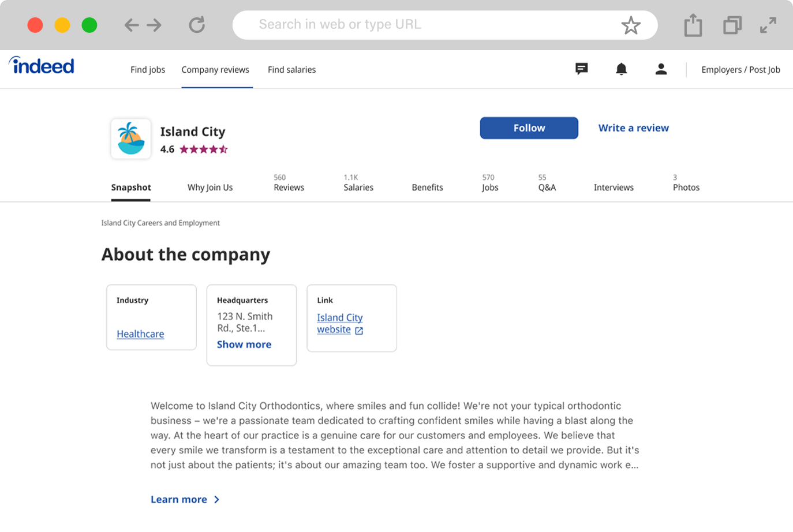
Task: Click the Island City company logo
Action: 130,138
